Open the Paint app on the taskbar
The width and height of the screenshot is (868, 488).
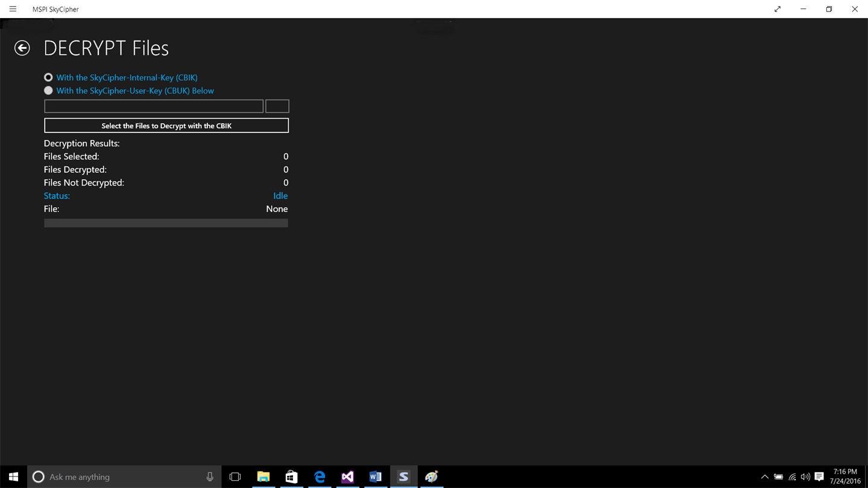click(x=432, y=477)
